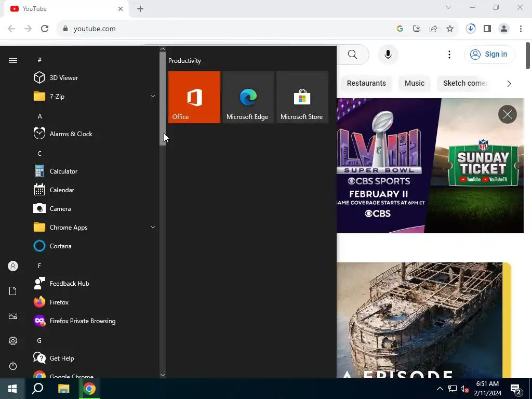Click the muted volume tray icon
Viewport: 532px width, 399px height.
click(464, 389)
